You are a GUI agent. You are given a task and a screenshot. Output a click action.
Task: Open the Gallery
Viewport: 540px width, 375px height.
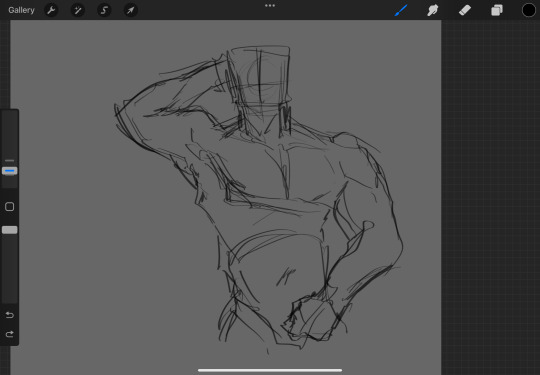pos(21,10)
